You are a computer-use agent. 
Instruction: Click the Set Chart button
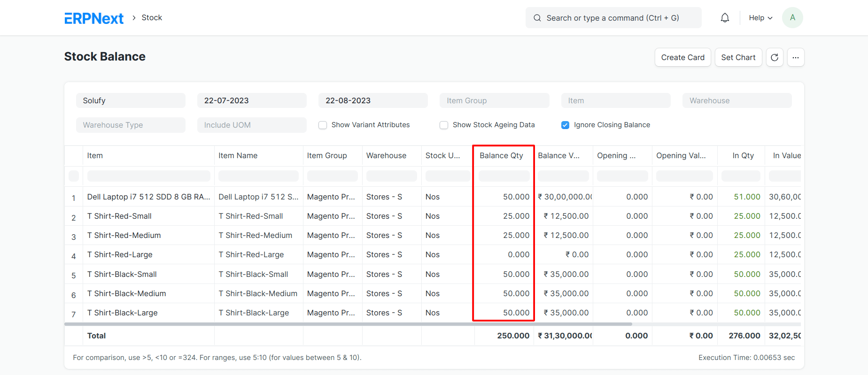tap(738, 57)
